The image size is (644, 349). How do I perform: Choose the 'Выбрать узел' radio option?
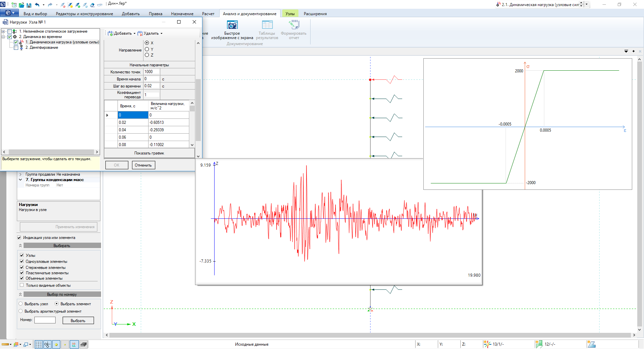point(21,304)
